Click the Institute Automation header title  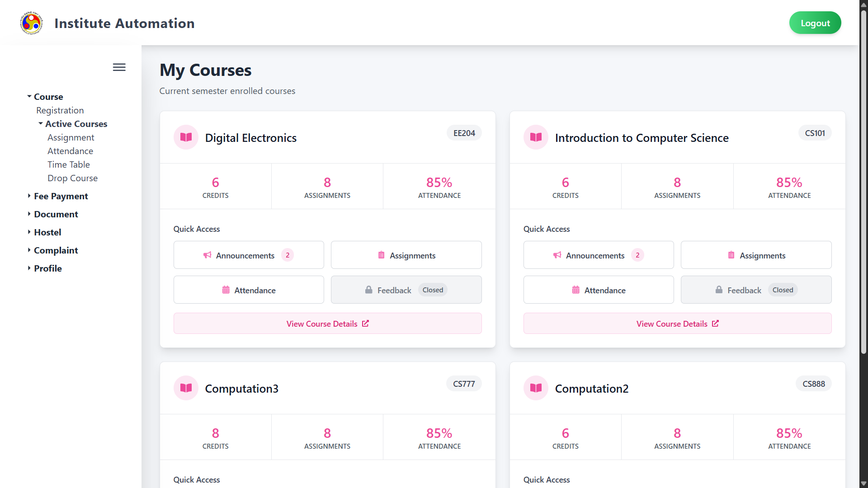pos(124,23)
